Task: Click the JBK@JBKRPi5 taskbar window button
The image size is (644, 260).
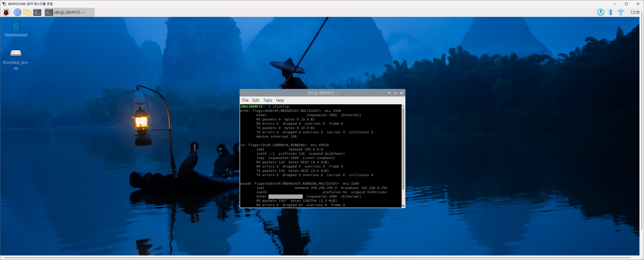Action: pyautogui.click(x=69, y=12)
